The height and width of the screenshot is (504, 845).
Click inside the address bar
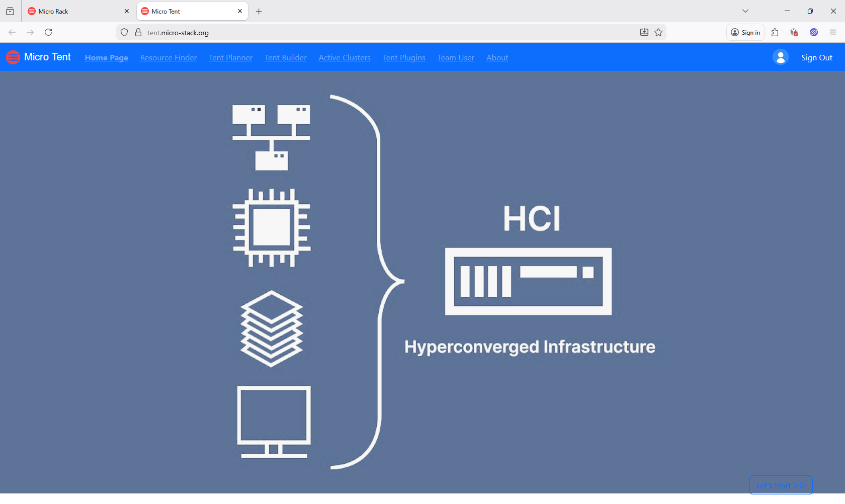[x=352, y=32]
